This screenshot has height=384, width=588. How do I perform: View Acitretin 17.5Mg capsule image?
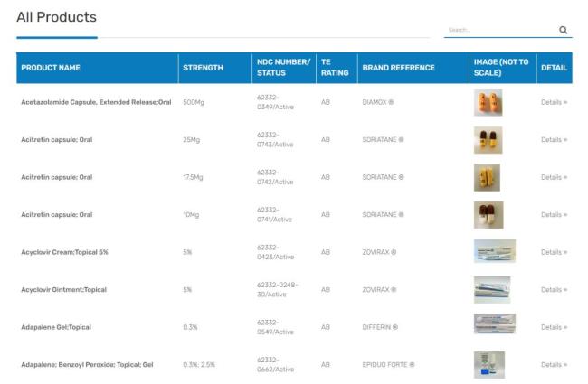[x=487, y=178]
